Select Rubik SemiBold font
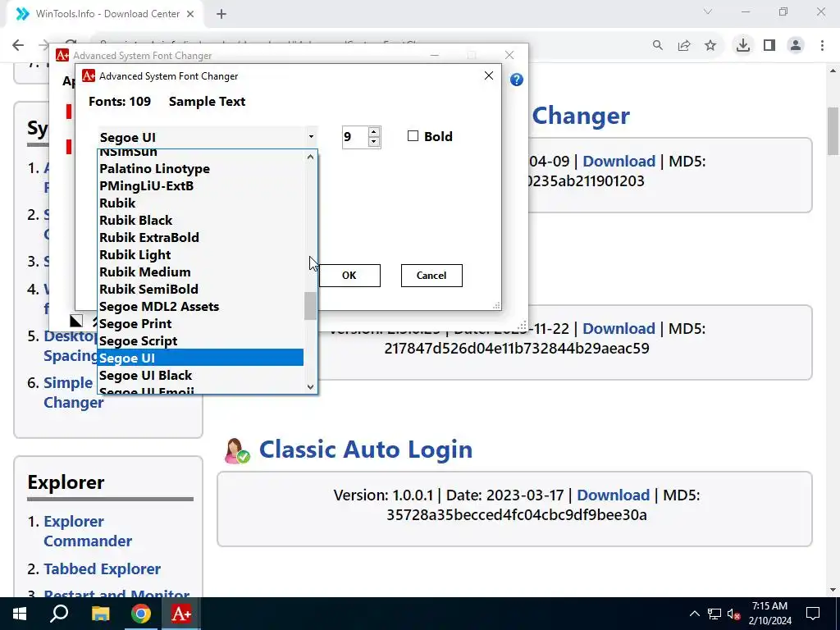840x630 pixels. click(x=200, y=290)
